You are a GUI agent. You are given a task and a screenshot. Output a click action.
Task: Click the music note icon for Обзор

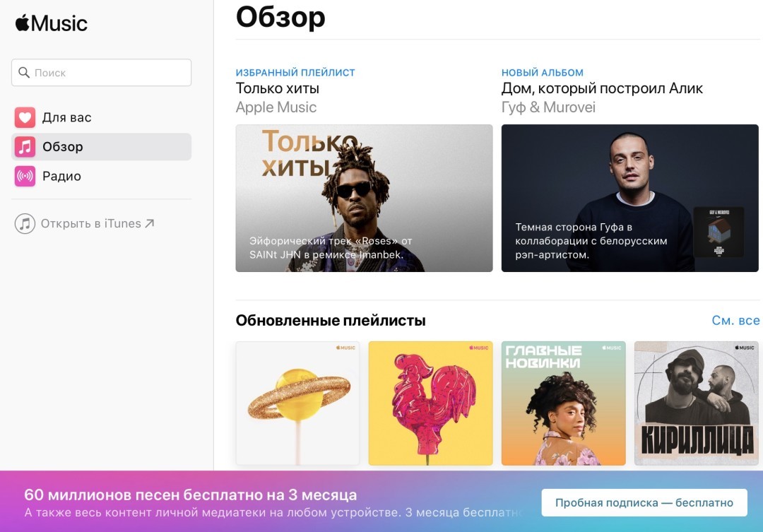pyautogui.click(x=25, y=147)
